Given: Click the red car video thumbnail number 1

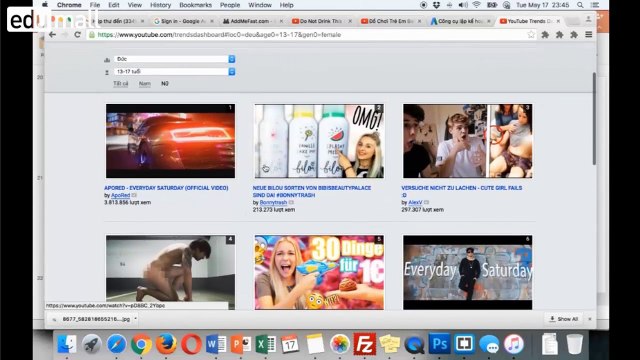Looking at the screenshot, I should tap(170, 141).
